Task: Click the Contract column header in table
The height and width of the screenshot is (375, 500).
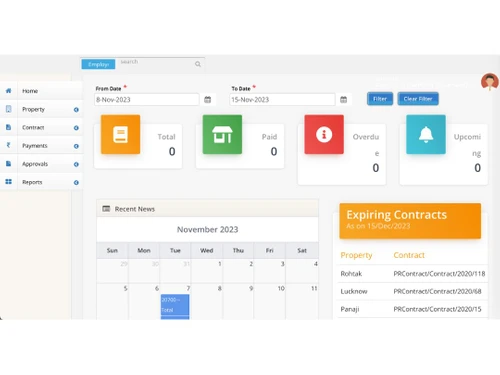Action: 409,255
